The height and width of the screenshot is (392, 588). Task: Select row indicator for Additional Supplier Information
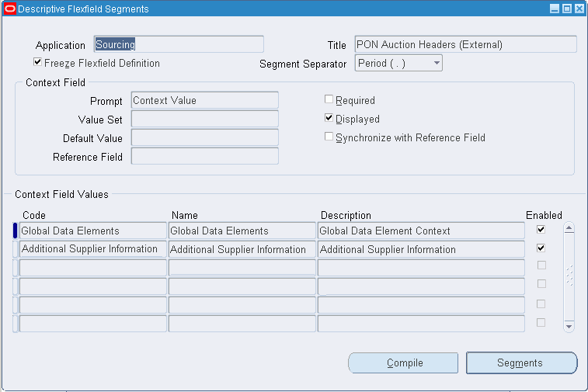pos(16,249)
